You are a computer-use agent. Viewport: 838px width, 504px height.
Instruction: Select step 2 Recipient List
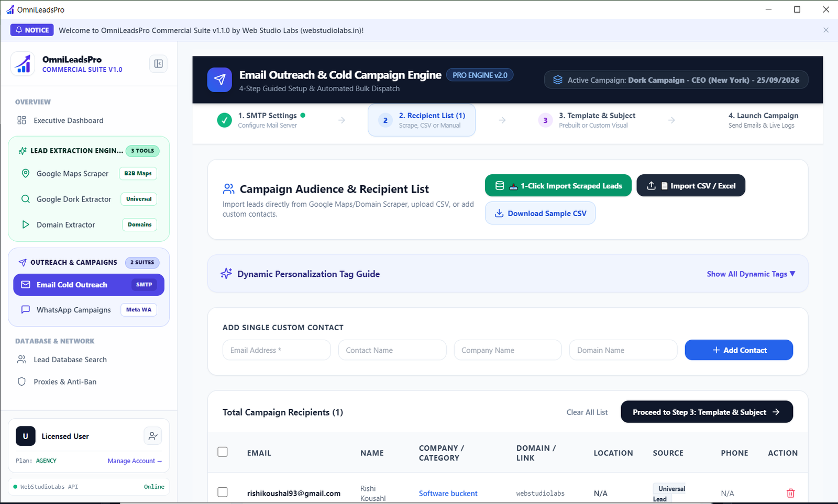(x=422, y=120)
